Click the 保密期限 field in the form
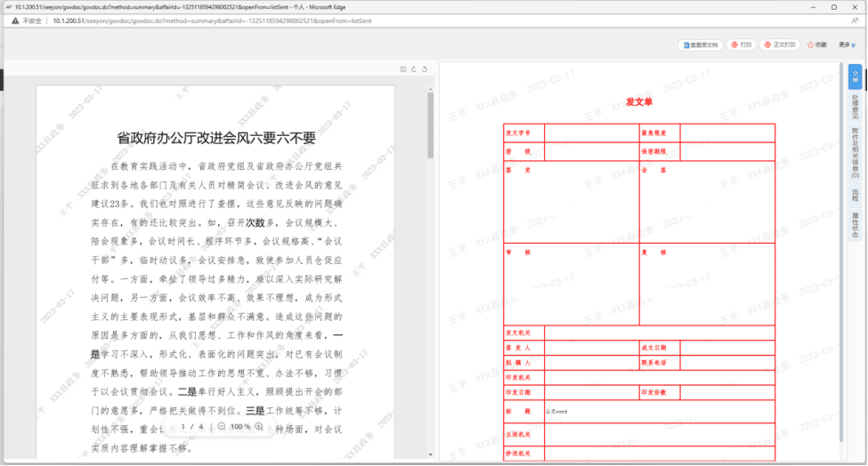868x466 pixels. [727, 151]
